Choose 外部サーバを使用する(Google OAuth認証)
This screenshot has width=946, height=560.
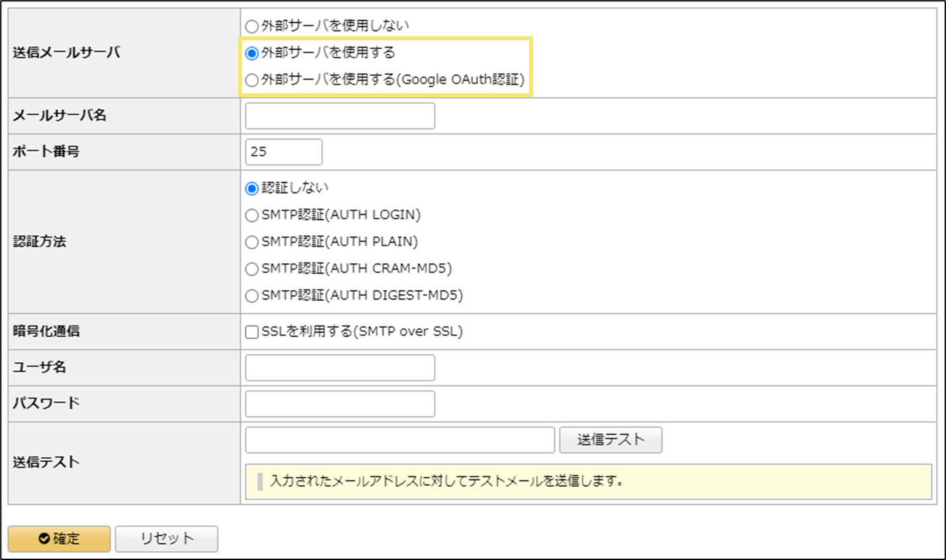pos(251,79)
